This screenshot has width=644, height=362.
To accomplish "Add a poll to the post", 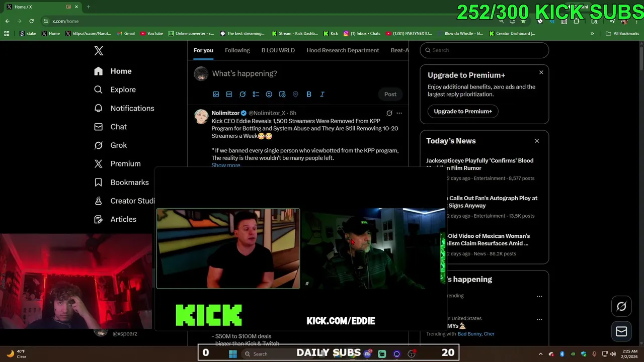I will click(256, 94).
